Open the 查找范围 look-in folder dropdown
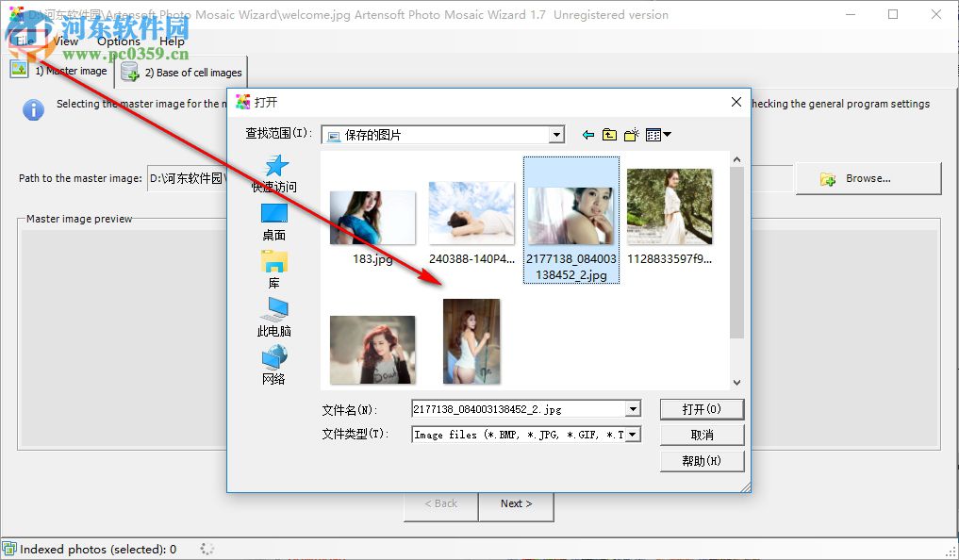The width and height of the screenshot is (959, 560). click(555, 134)
